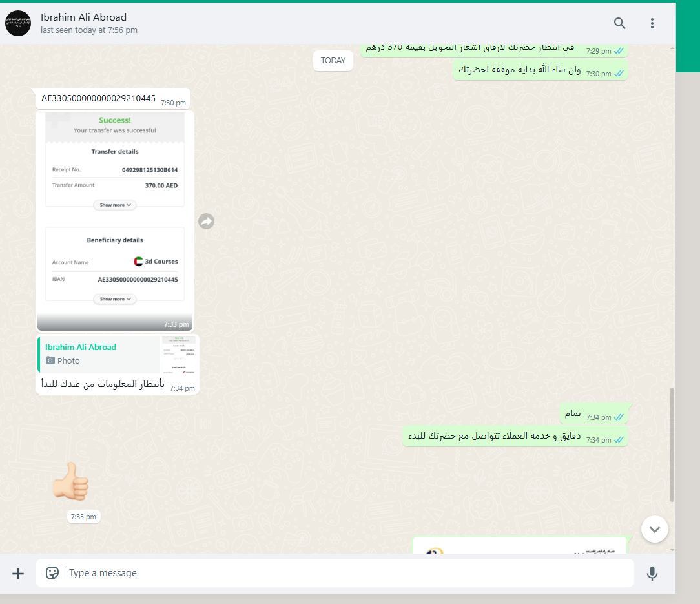The image size is (700, 604).
Task: Open the three-dot chat menu
Action: [652, 23]
